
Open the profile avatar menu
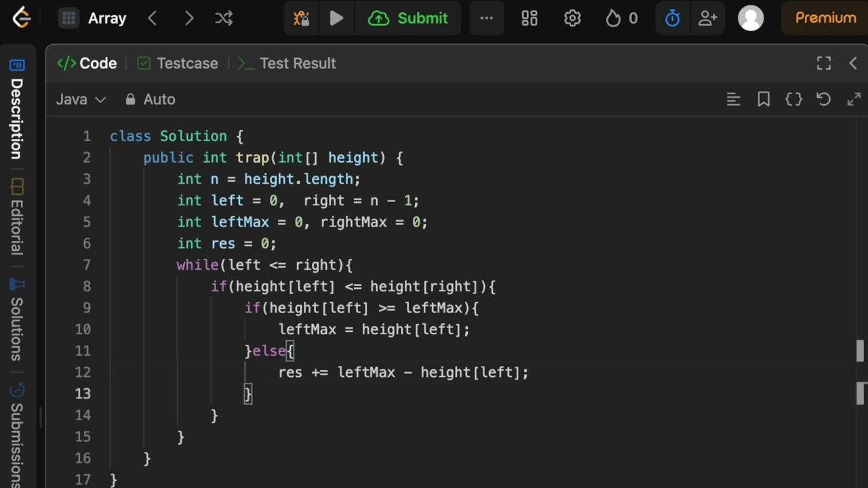point(751,18)
